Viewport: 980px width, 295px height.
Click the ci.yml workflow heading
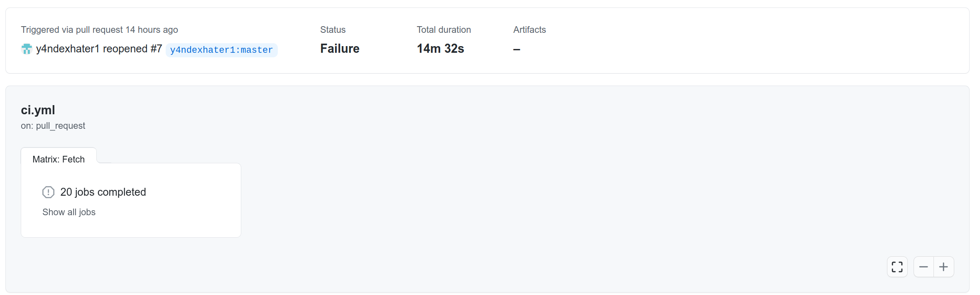click(x=38, y=110)
